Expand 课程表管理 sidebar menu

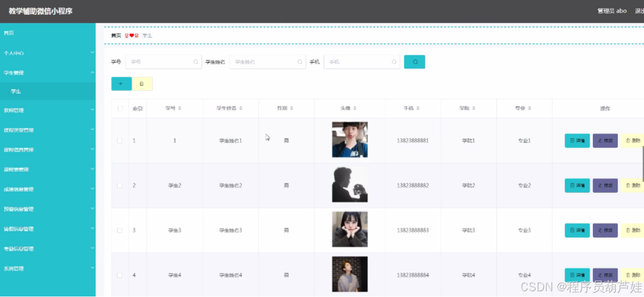(x=48, y=170)
